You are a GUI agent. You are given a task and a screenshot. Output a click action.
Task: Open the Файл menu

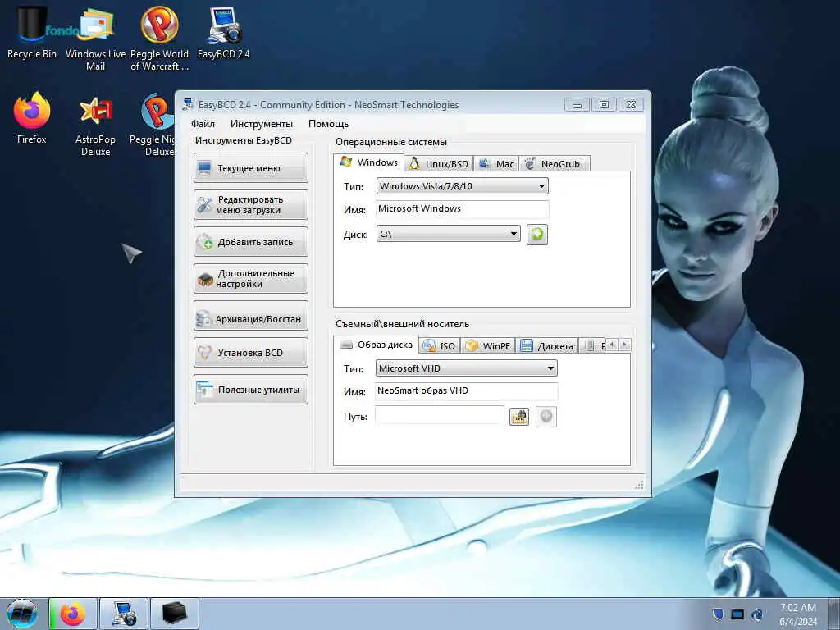tap(203, 124)
